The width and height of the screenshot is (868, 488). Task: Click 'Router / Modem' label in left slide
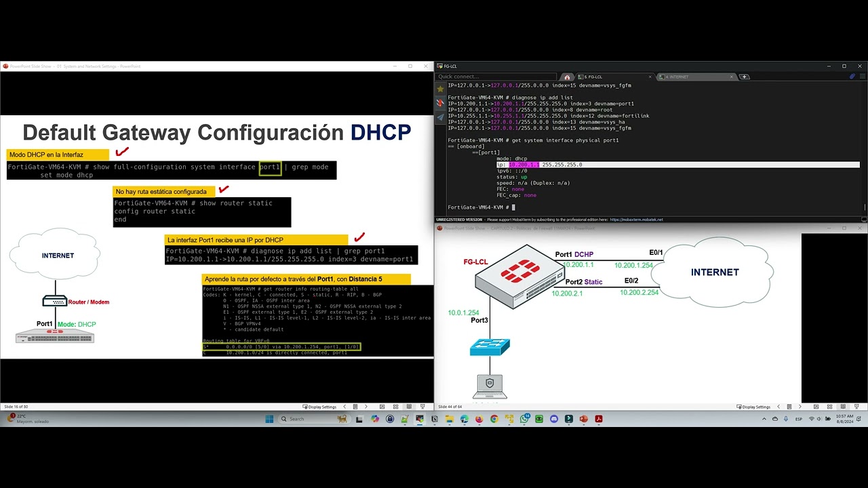pos(89,302)
